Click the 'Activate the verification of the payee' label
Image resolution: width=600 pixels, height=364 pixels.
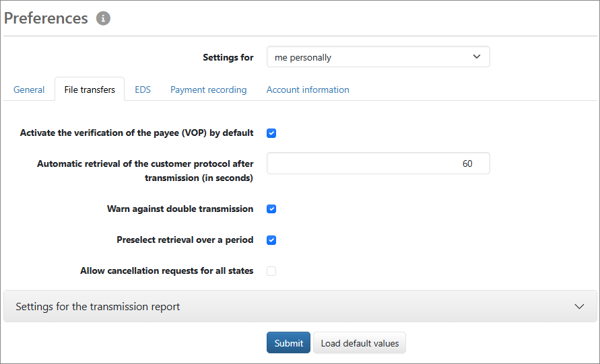click(137, 133)
